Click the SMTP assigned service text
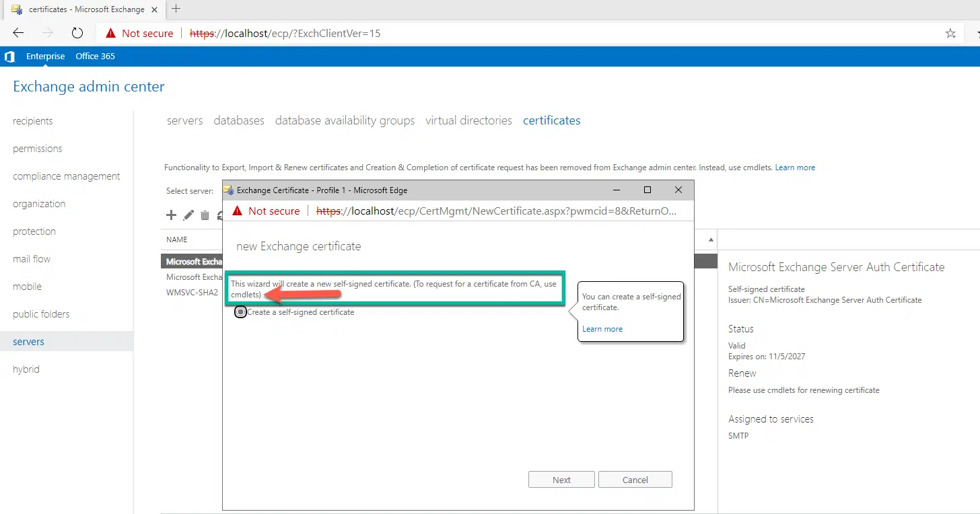 [738, 436]
